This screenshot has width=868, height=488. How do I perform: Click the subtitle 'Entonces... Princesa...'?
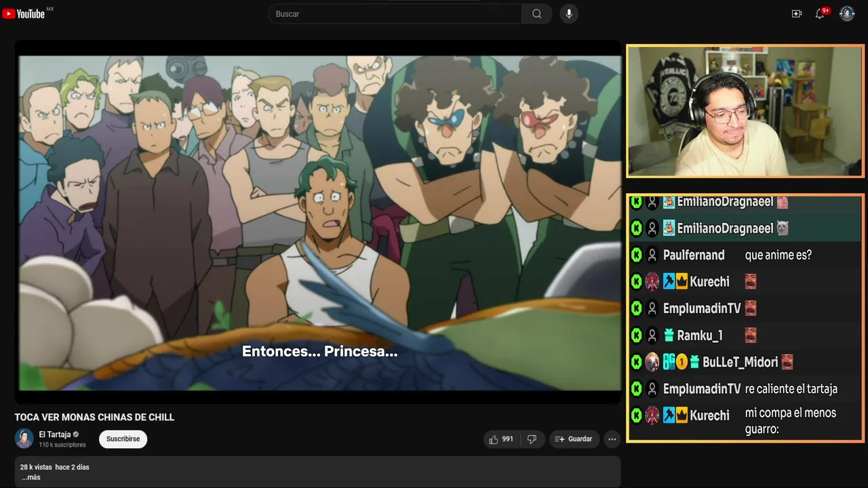[319, 352]
